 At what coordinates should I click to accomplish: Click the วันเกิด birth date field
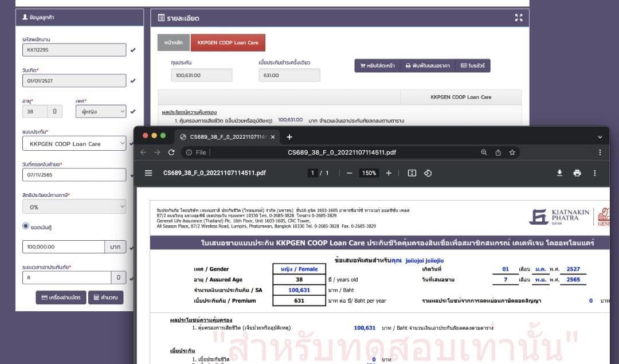tap(73, 81)
